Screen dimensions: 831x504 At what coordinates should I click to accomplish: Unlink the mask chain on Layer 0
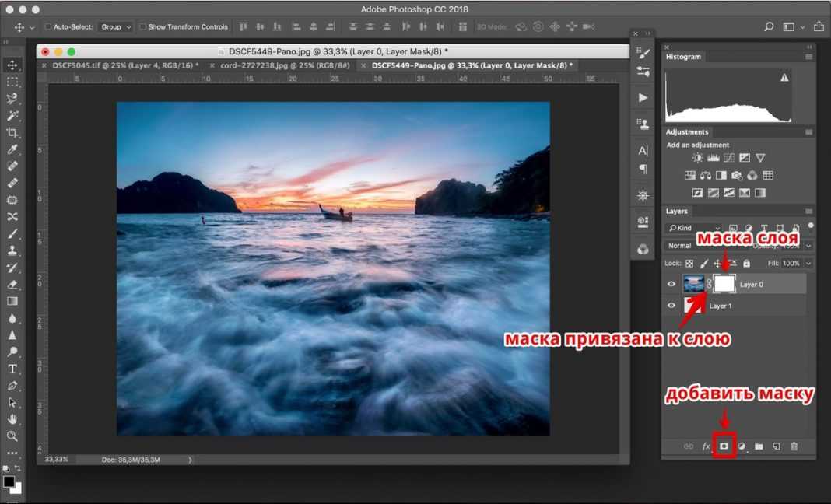pos(709,284)
